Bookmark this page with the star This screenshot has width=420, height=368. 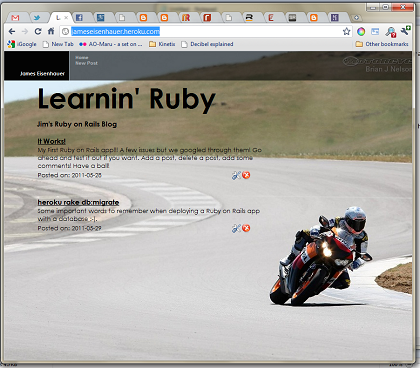pyautogui.click(x=347, y=32)
